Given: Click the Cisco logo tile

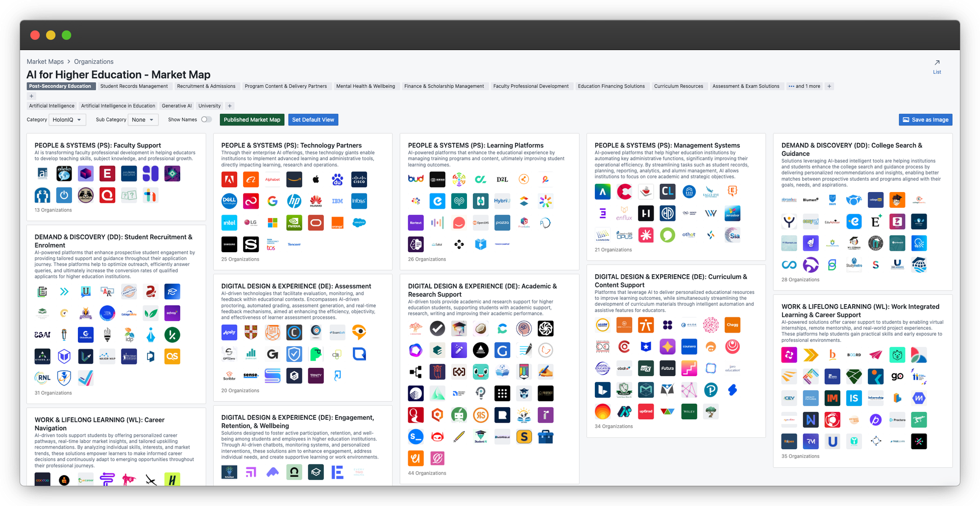Looking at the screenshot, I should click(359, 179).
